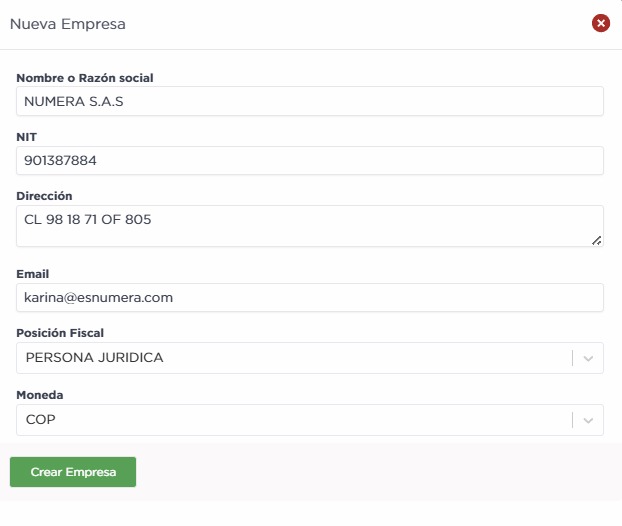This screenshot has width=622, height=526.
Task: Click the Posición Fiscal label
Action: click(60, 333)
